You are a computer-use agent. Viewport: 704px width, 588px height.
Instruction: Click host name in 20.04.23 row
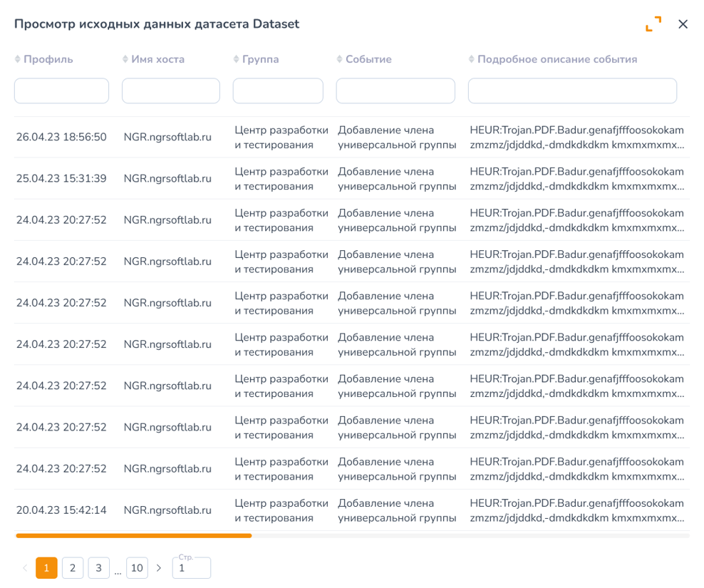167,510
